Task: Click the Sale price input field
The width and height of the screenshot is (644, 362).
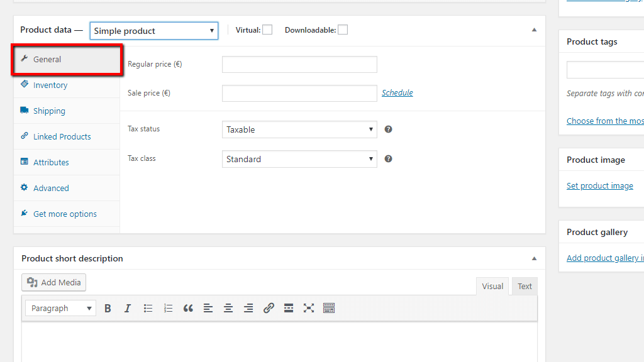Action: (x=299, y=93)
